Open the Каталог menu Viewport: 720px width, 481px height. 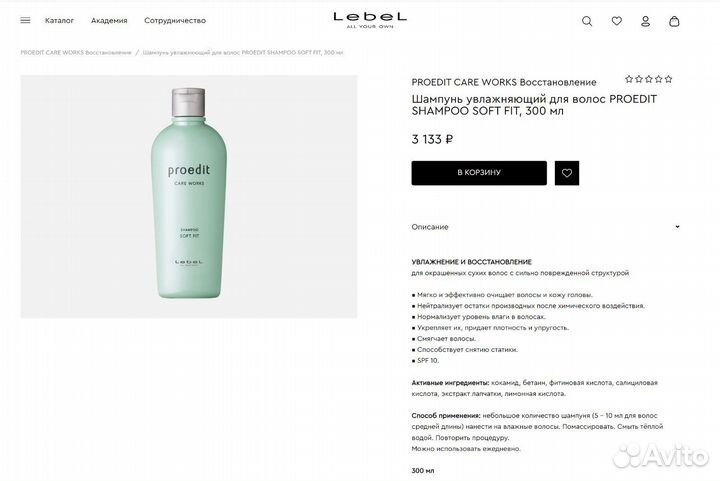pos(59,20)
